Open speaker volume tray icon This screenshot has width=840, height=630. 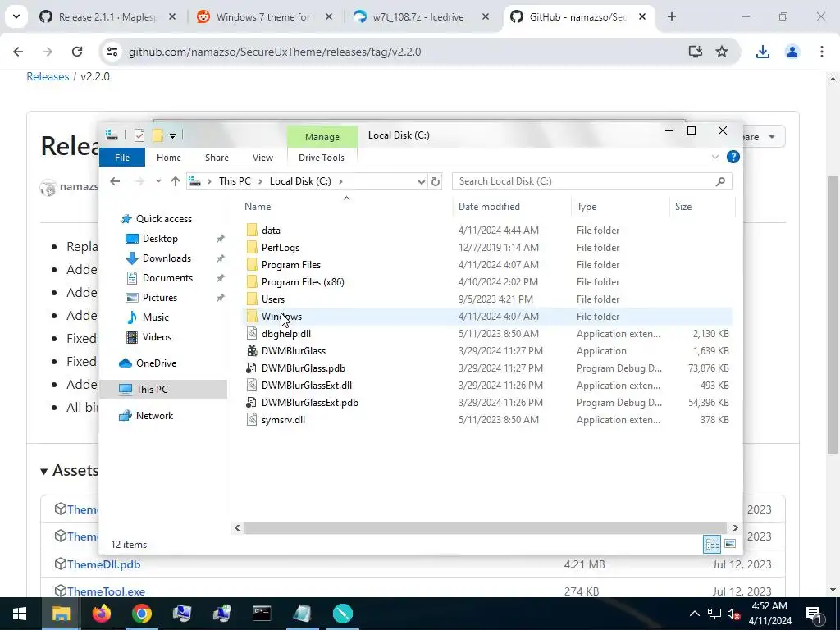pos(733,614)
